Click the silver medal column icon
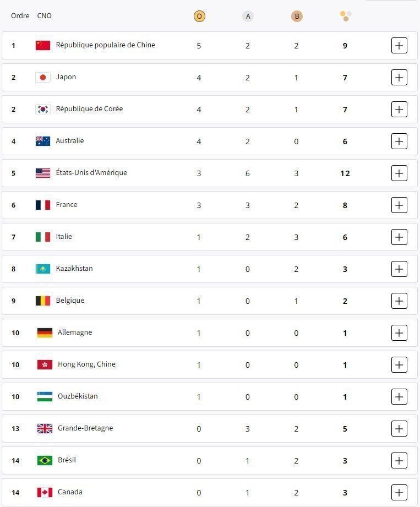 pos(248,17)
